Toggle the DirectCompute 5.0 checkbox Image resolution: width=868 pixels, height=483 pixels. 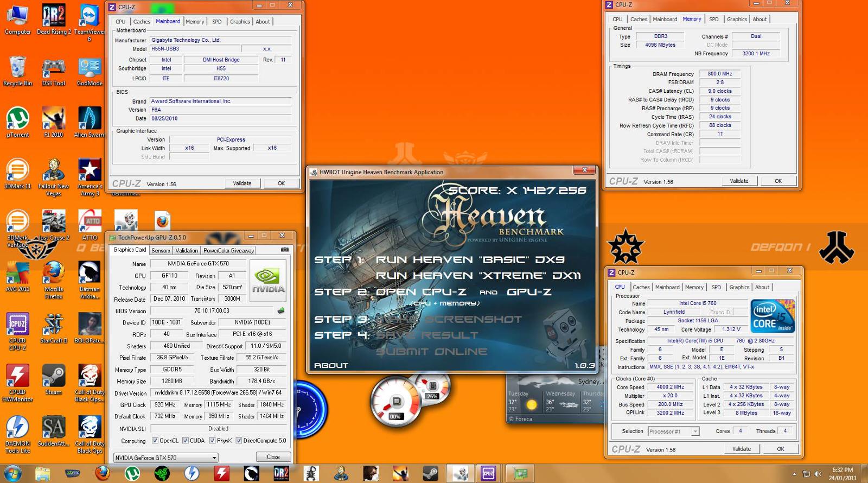coord(239,441)
